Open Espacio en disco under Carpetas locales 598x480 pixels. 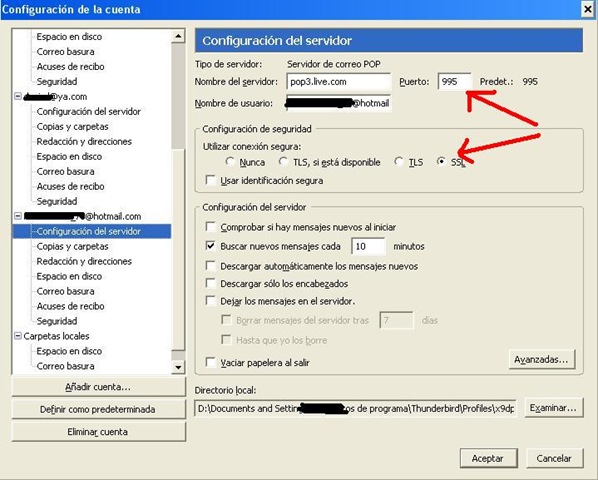click(x=69, y=351)
